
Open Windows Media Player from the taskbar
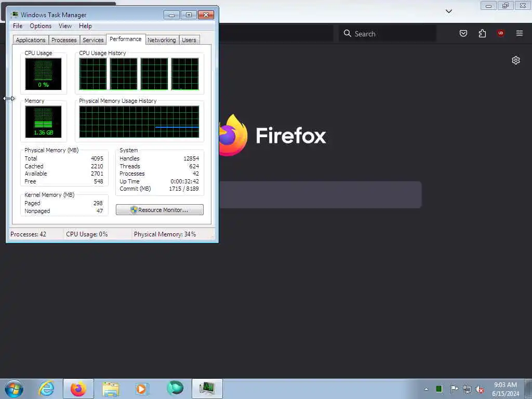142,389
